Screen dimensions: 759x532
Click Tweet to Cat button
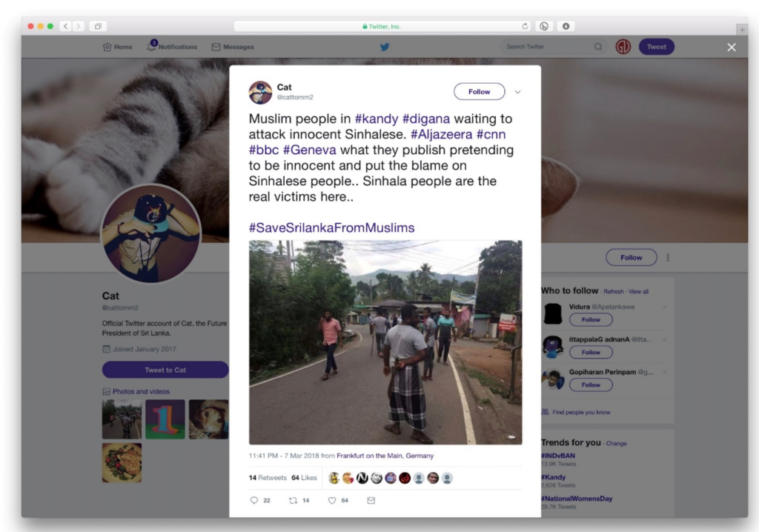tap(165, 370)
